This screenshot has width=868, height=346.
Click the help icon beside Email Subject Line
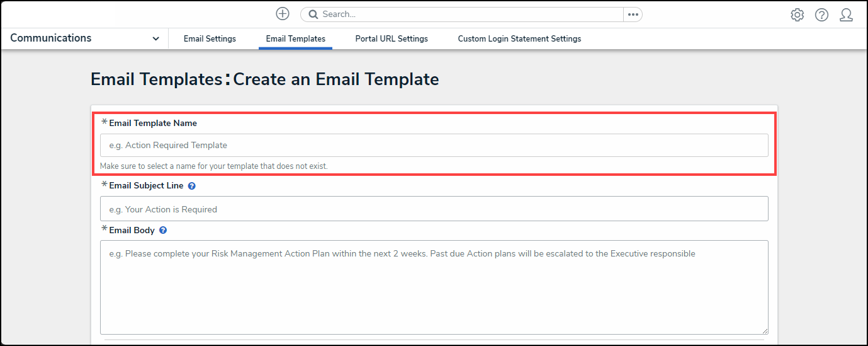click(x=192, y=186)
